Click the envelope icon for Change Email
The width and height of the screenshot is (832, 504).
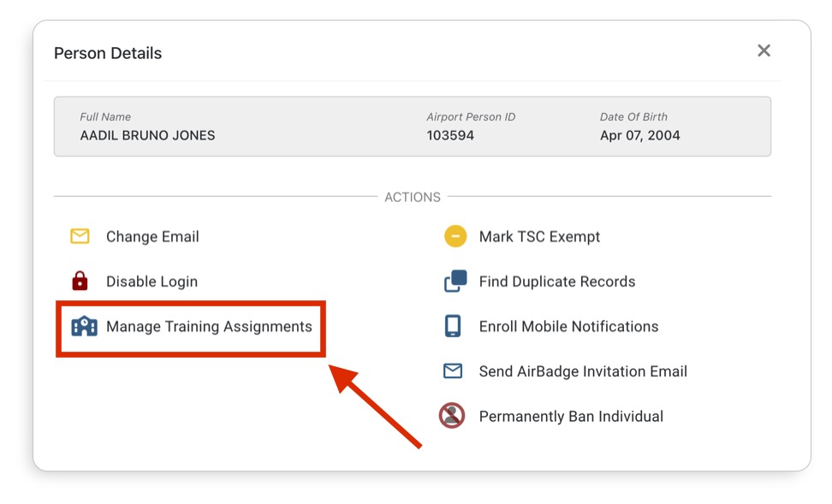(x=80, y=237)
